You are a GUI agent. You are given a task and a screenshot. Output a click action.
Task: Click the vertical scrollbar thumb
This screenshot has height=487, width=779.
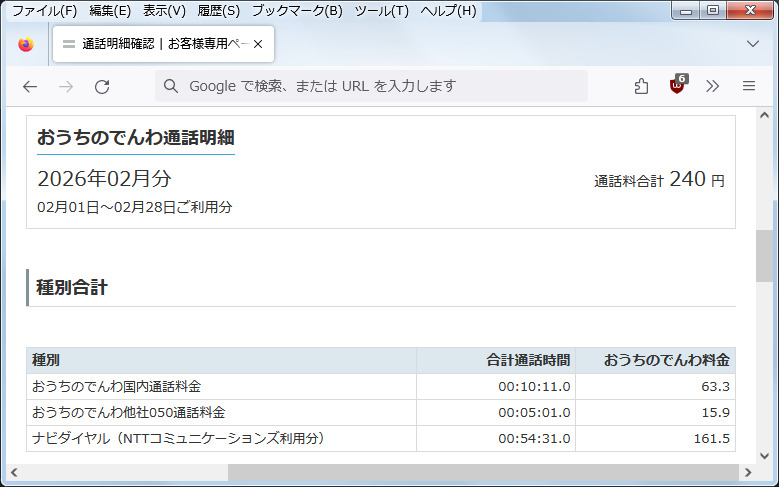[764, 255]
